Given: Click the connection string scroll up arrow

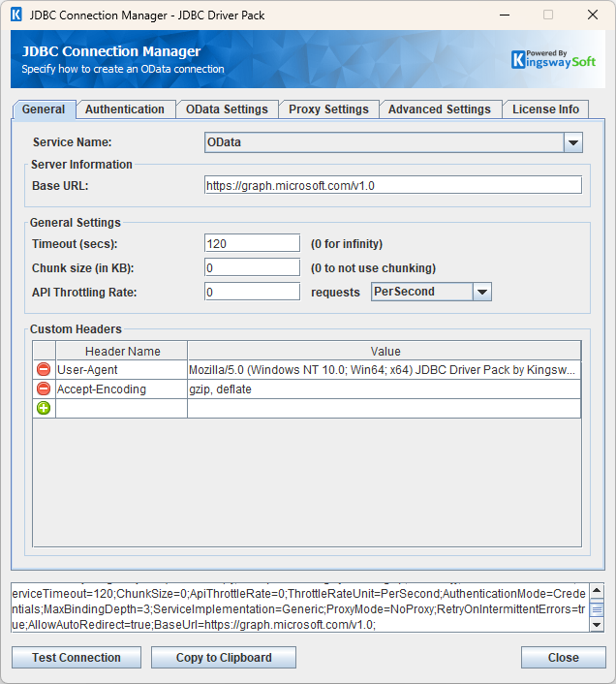Looking at the screenshot, I should pos(597,591).
